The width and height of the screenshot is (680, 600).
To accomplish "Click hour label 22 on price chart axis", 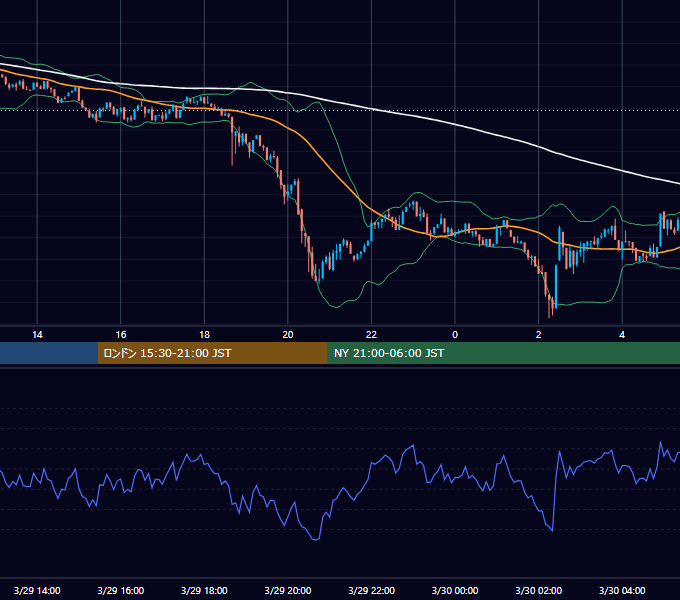I will [x=371, y=335].
